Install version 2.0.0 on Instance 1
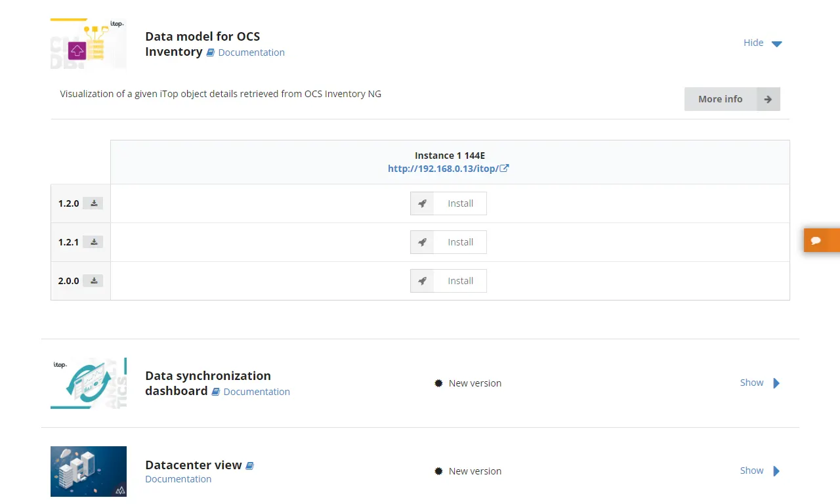This screenshot has width=840, height=504. click(448, 281)
